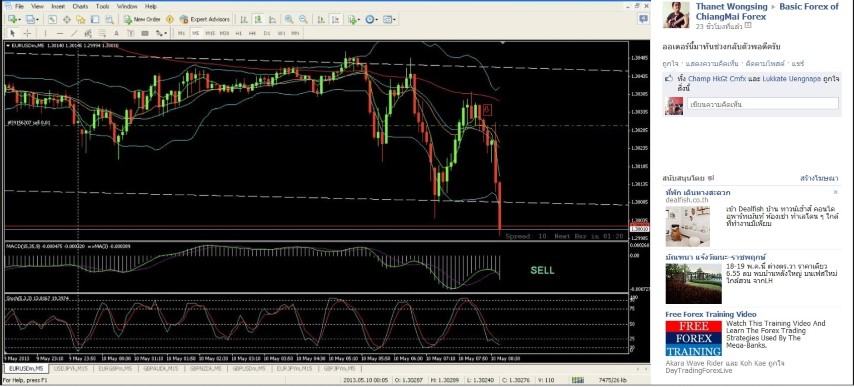Add a text label with A tool
Viewport: 854px width, 387px height.
pyautogui.click(x=116, y=33)
